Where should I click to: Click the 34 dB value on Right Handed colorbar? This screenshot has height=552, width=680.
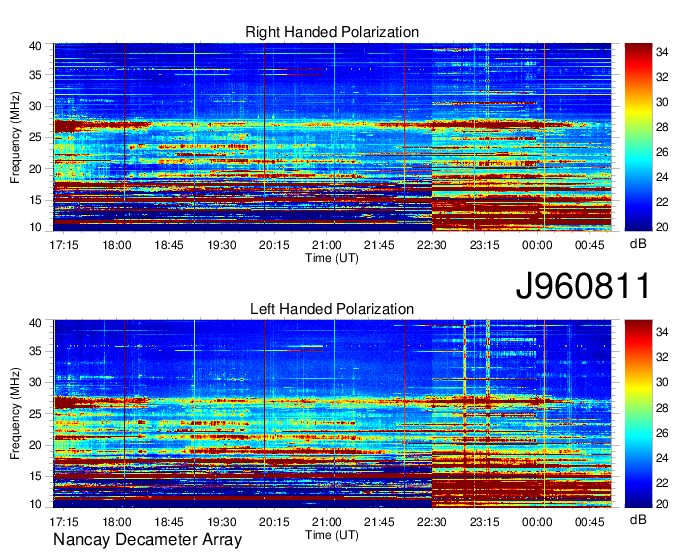click(x=662, y=52)
